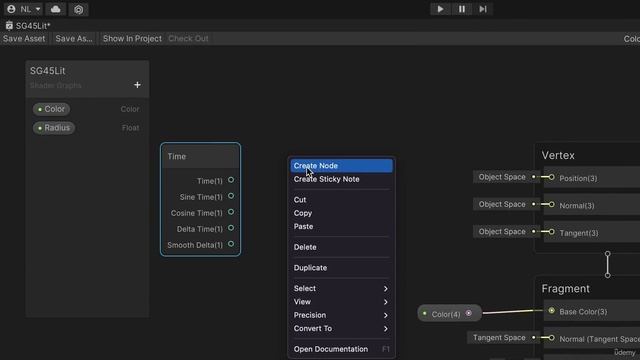Click the Sine Time(1) output port
This screenshot has height=360, width=640.
[x=231, y=196]
